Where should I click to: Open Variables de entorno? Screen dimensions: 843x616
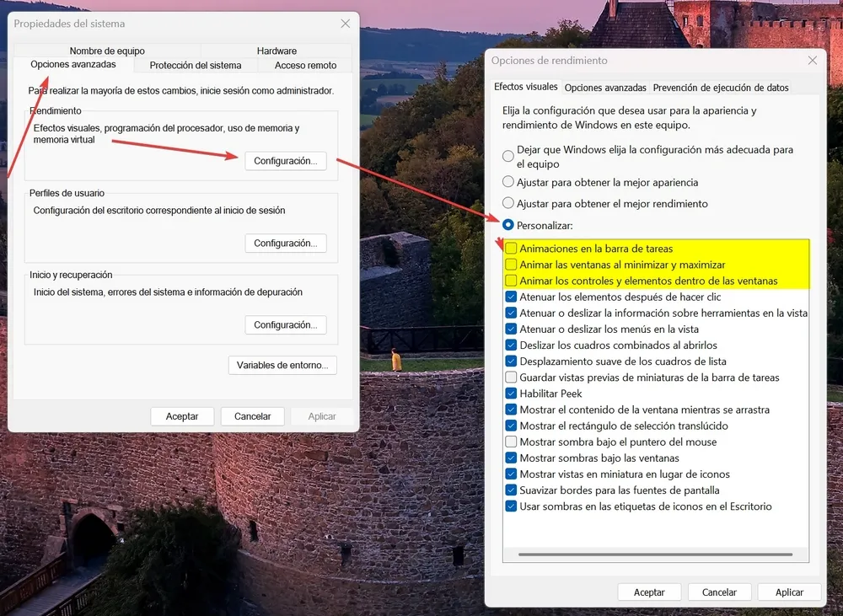282,365
